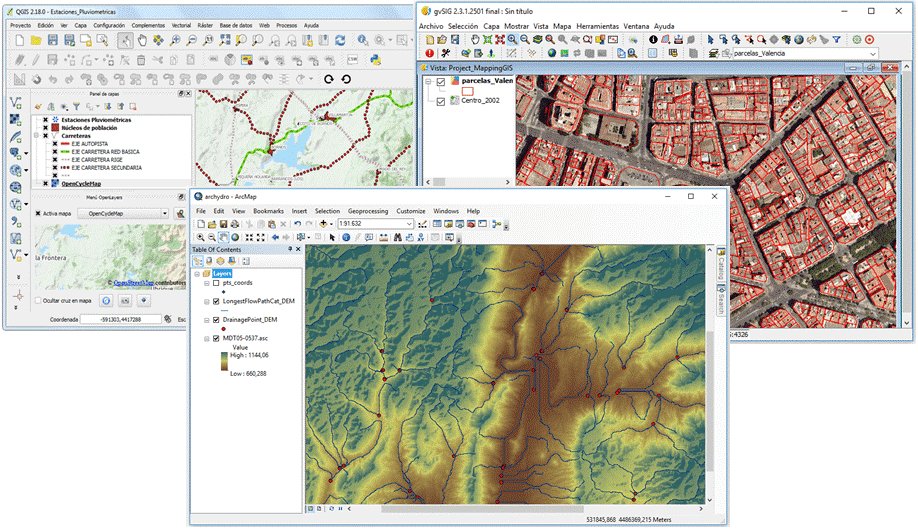Toggle parcelas_Valencia layer checkbox in gvSIG
Viewport: 918px width, 531px height.
click(441, 82)
